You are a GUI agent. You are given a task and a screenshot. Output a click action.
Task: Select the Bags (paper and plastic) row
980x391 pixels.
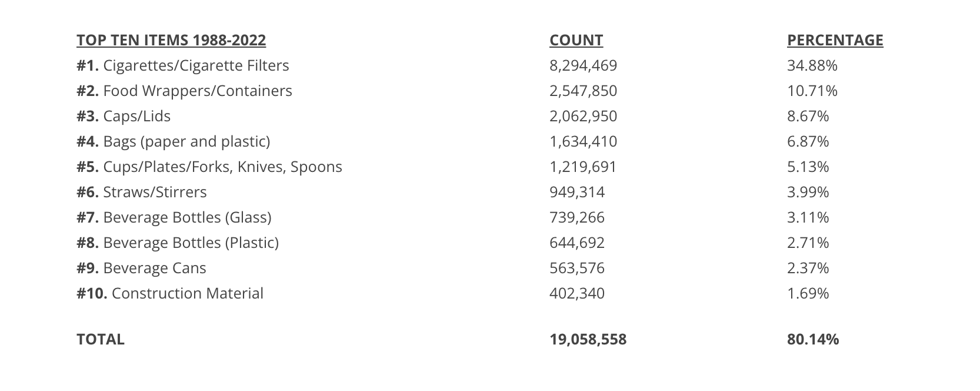[x=174, y=141]
